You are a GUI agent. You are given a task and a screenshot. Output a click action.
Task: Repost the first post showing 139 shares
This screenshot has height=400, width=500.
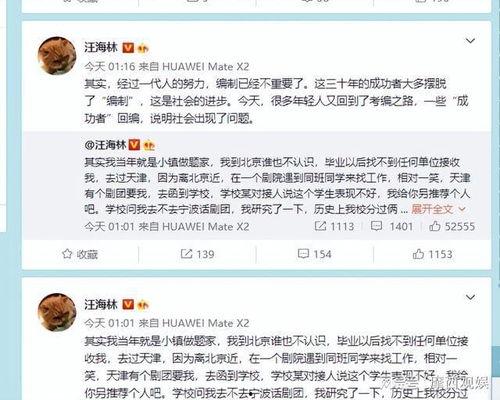point(197,254)
